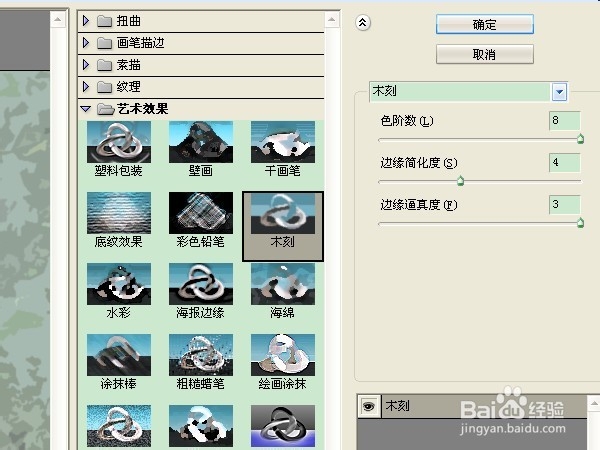Click the 纹理 folder label
Screen dimensions: 600x450
[129, 86]
